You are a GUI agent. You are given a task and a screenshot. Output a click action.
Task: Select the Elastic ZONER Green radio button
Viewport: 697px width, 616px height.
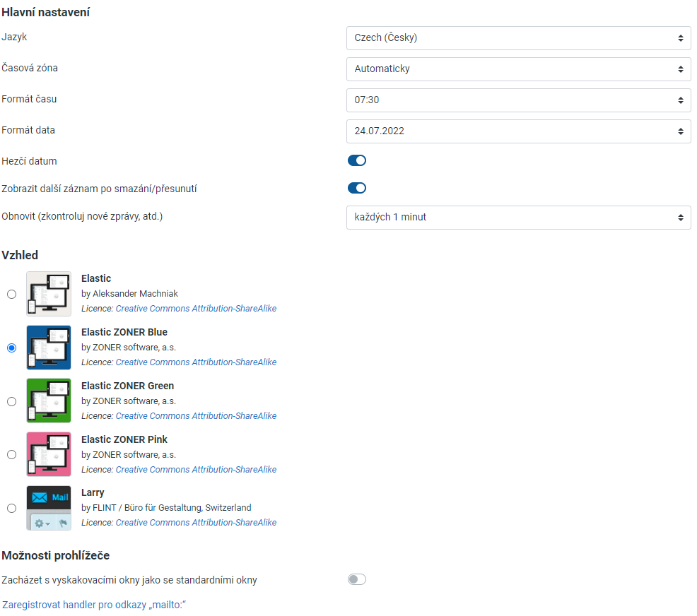point(11,401)
